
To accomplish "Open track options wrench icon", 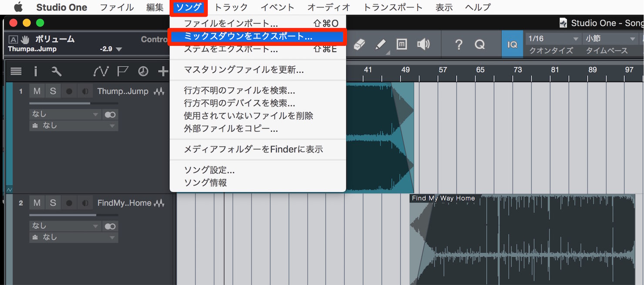I will pos(56,71).
